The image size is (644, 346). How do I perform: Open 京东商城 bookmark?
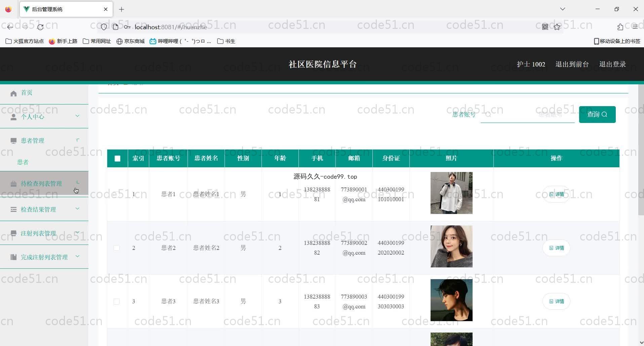click(130, 41)
